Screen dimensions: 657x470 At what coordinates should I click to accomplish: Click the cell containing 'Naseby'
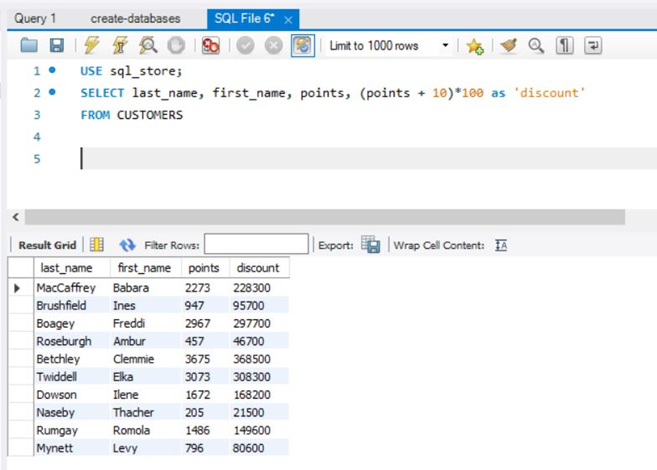(x=72, y=412)
